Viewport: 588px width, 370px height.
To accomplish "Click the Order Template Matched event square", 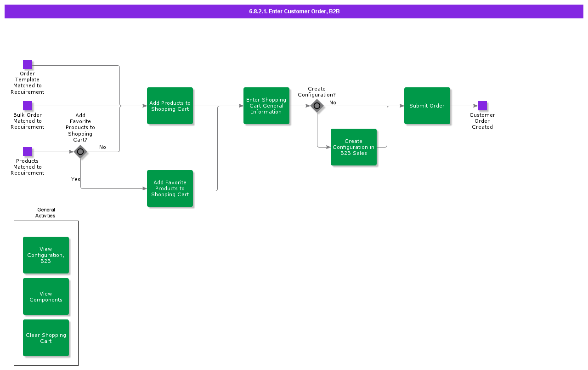I will pos(28,64).
